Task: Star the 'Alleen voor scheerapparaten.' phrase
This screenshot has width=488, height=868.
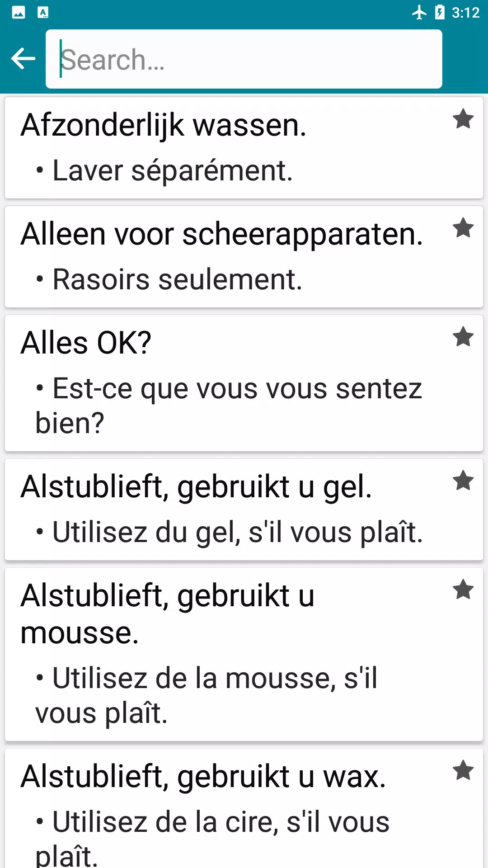Action: coord(463,228)
